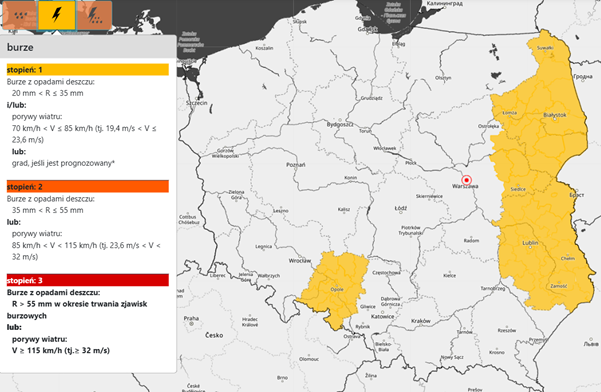Click the Kraków city label

[421, 321]
